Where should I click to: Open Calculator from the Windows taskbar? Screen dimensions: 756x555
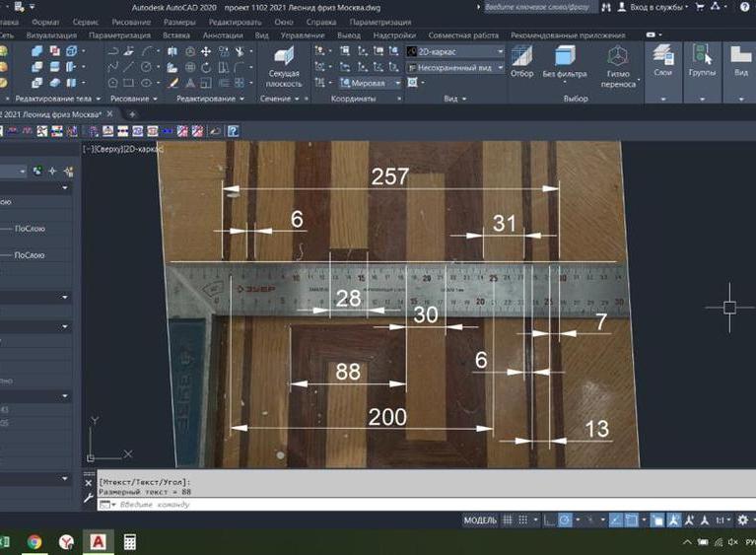(130, 542)
